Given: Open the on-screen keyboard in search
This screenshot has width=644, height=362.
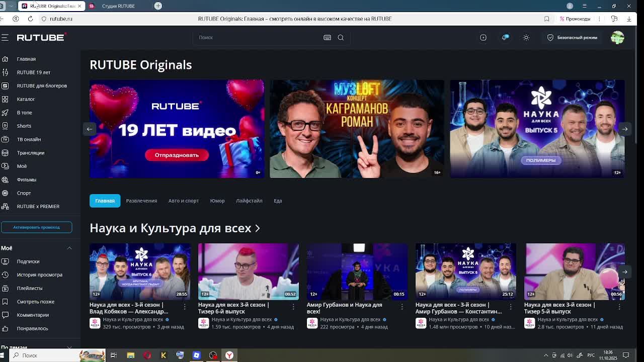Looking at the screenshot, I should [327, 37].
